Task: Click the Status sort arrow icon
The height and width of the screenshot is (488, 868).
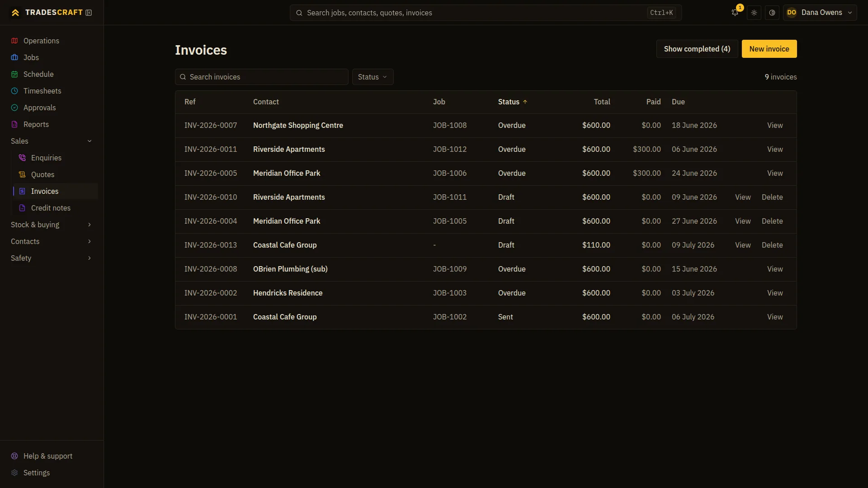Action: (525, 102)
